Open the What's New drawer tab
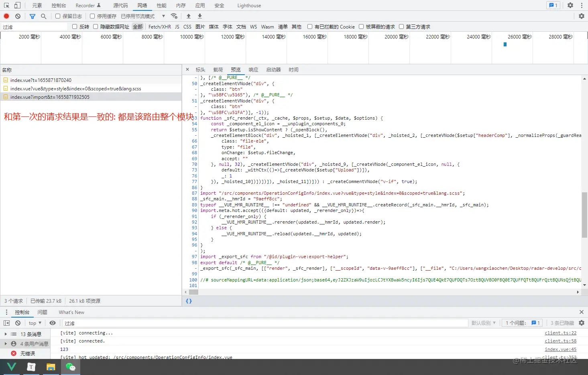This screenshot has height=375, width=588. (71, 312)
